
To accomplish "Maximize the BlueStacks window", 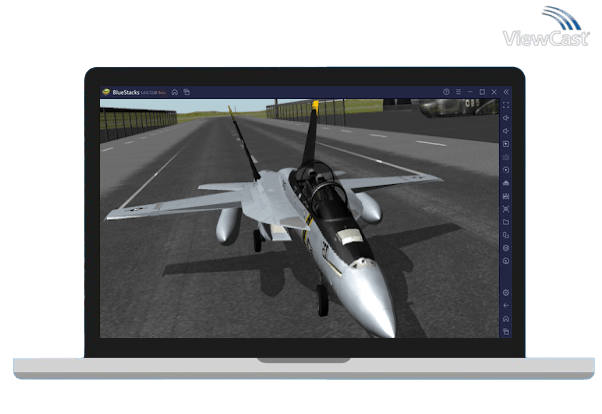I will [482, 92].
